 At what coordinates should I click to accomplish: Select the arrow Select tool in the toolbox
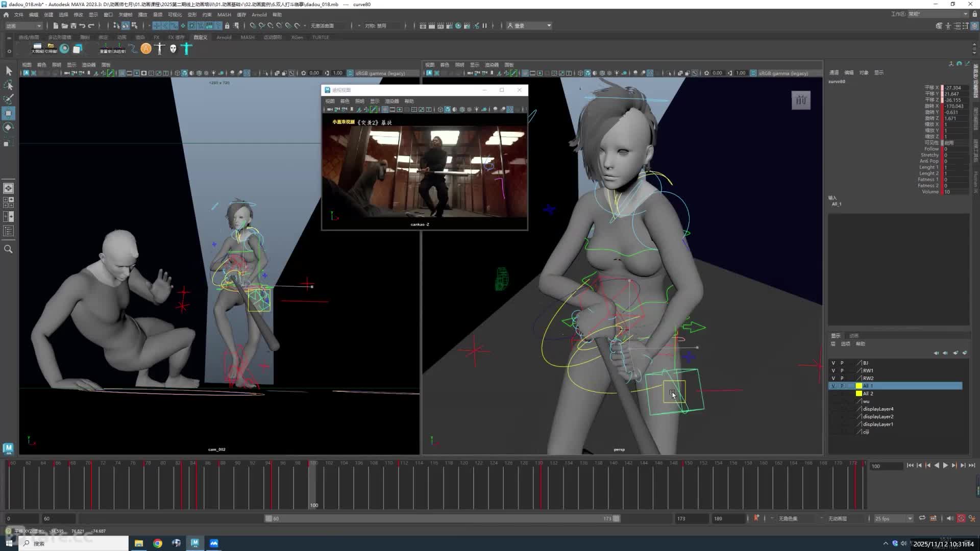[9, 71]
